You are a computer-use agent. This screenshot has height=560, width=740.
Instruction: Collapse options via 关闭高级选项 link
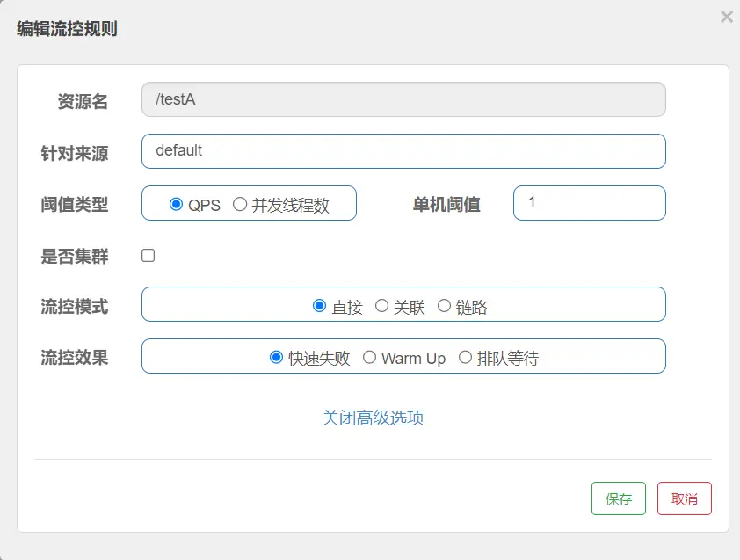(373, 418)
